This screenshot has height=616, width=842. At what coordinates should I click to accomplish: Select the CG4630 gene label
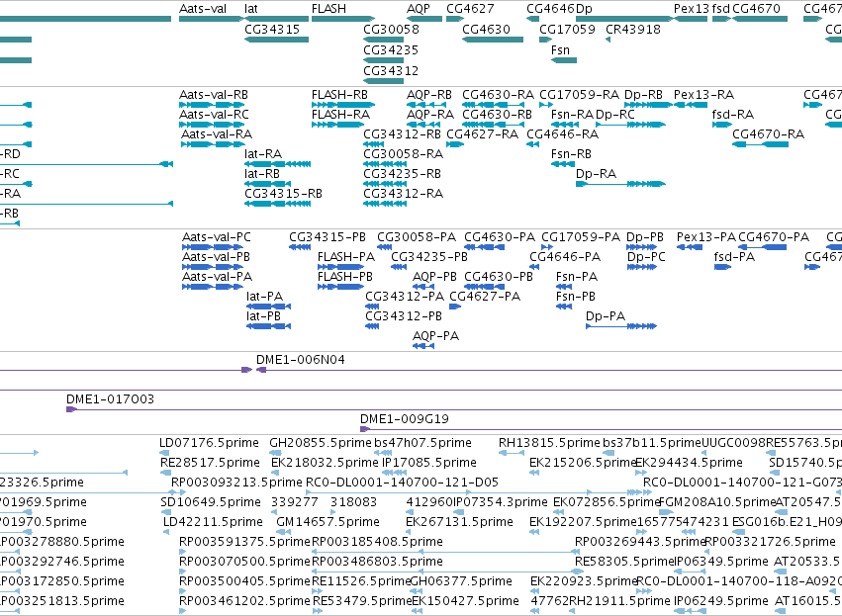coord(486,29)
